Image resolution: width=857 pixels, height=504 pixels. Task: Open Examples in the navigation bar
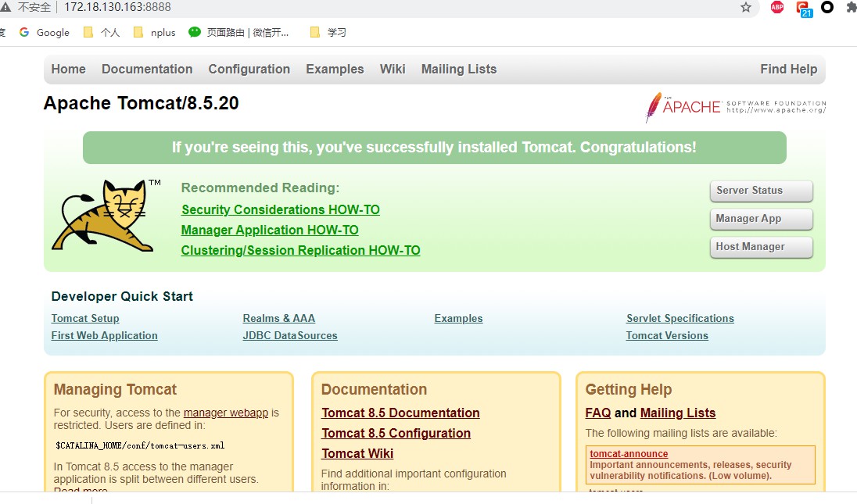point(335,70)
